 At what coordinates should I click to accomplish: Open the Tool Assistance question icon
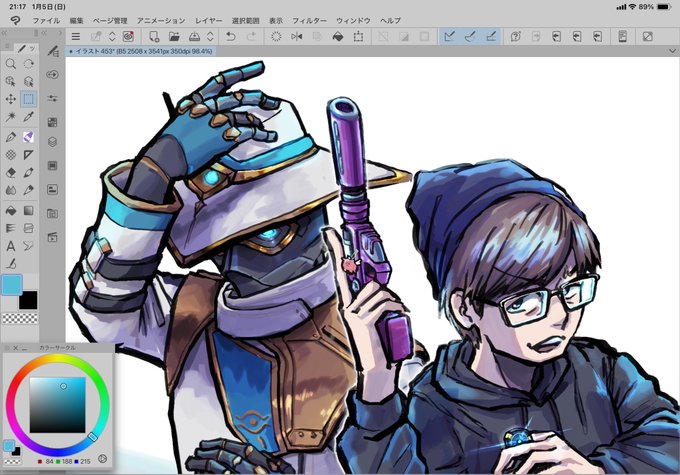pos(516,37)
